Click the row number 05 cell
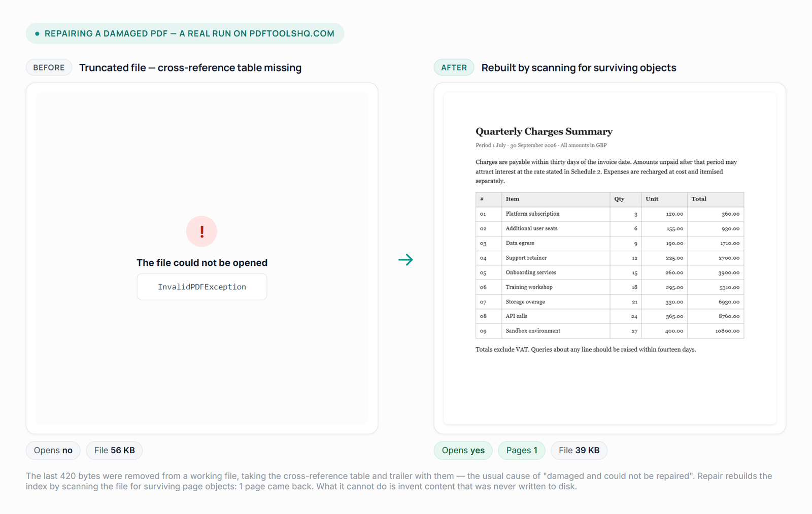Image resolution: width=812 pixels, height=514 pixels. coord(489,272)
